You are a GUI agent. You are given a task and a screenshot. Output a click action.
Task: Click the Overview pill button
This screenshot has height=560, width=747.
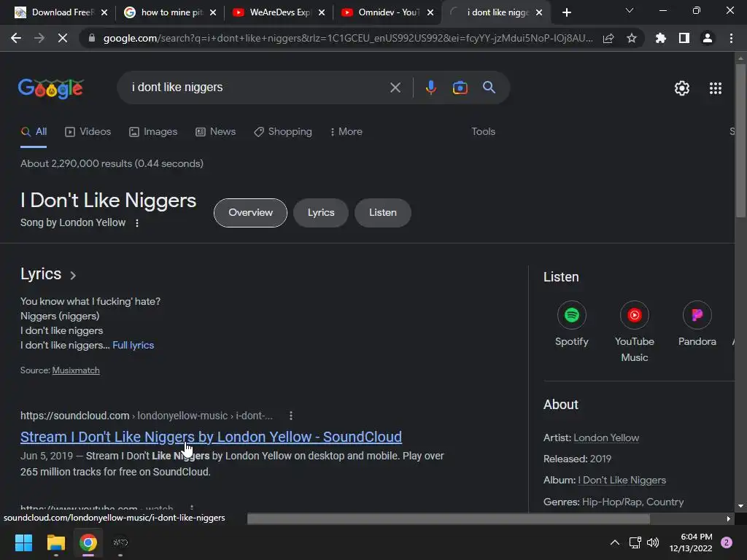pos(251,213)
